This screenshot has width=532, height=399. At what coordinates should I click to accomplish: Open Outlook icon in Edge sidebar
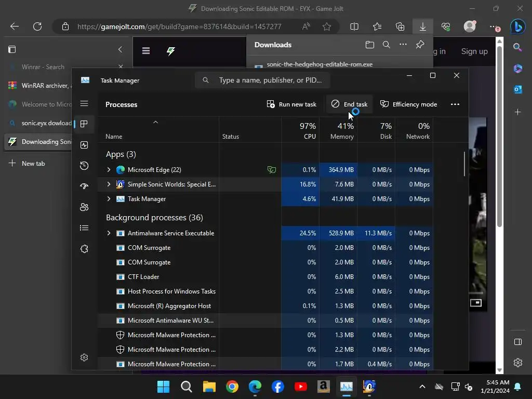pos(518,89)
